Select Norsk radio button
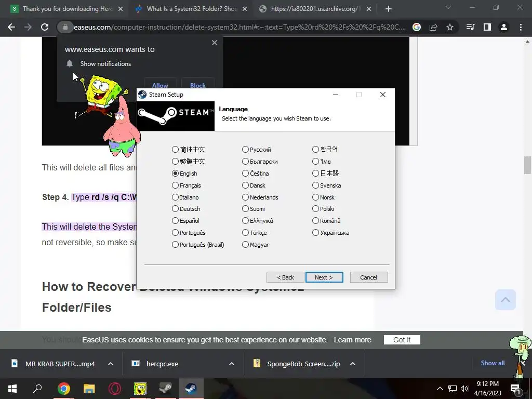Viewport: 532px width, 399px height. [315, 197]
